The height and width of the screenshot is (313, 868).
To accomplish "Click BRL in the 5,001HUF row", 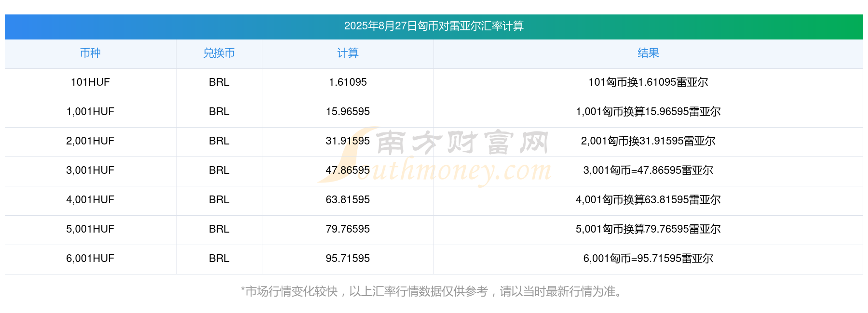I will [219, 229].
